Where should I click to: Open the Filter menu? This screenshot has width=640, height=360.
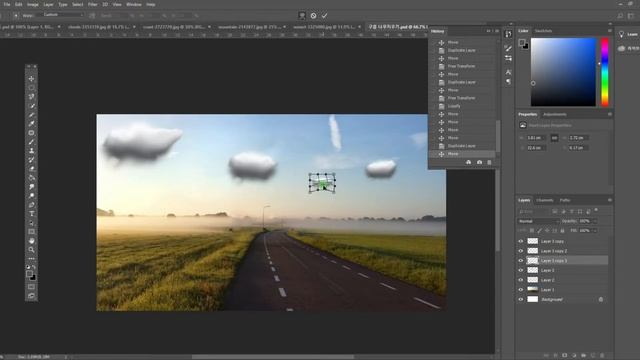[x=93, y=4]
